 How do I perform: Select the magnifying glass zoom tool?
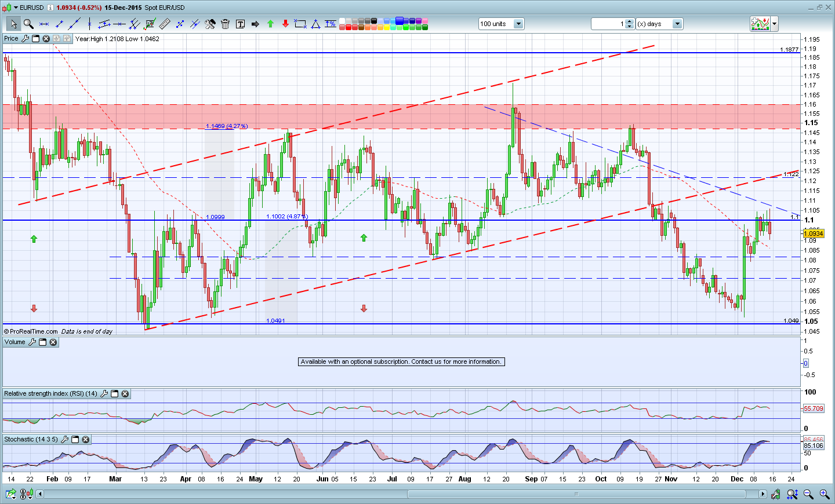[x=28, y=24]
